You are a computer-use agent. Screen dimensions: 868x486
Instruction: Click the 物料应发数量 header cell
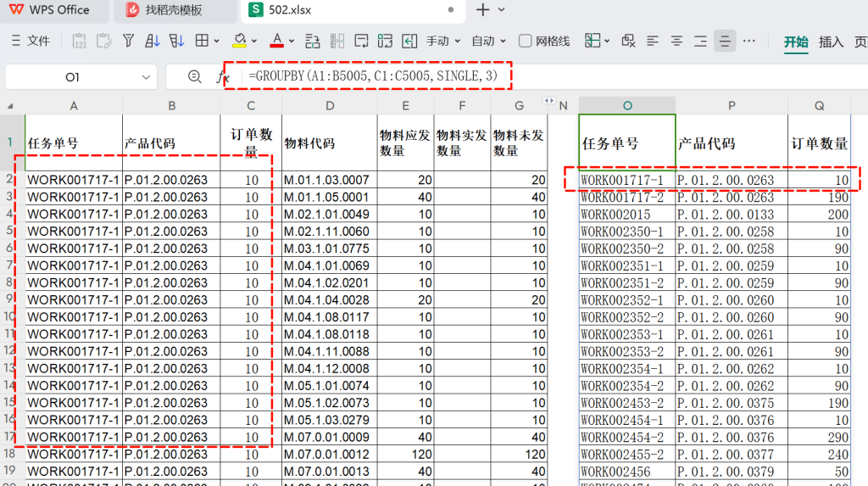click(406, 143)
